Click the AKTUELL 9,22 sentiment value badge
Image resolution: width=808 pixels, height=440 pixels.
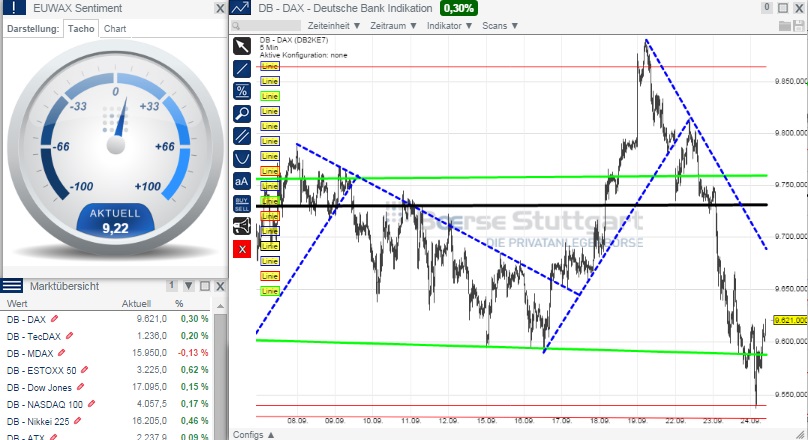tap(115, 222)
